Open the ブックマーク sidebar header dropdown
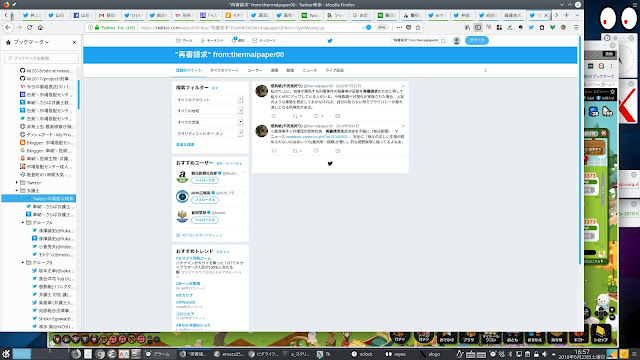Image resolution: width=640 pixels, height=360 pixels. 27,42
